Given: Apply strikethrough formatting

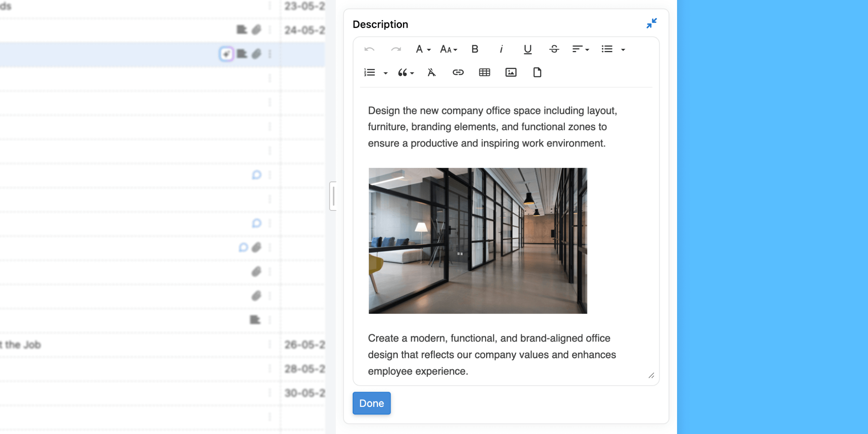Looking at the screenshot, I should pos(554,49).
